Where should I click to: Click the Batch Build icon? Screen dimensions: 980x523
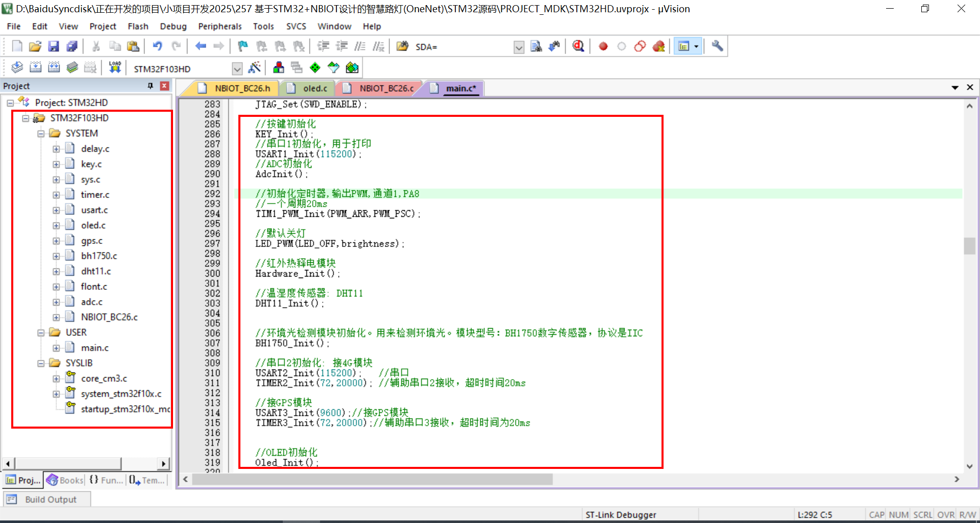pyautogui.click(x=72, y=67)
